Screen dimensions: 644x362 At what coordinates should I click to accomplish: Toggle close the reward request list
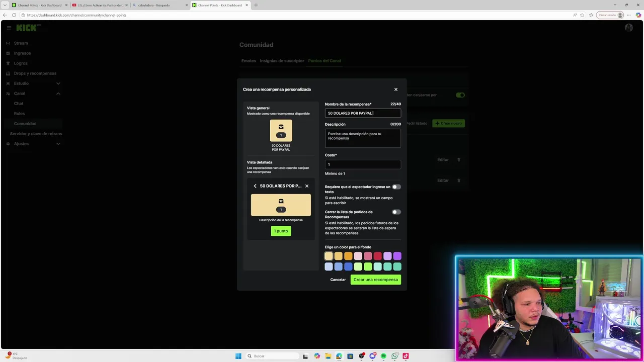396,212
